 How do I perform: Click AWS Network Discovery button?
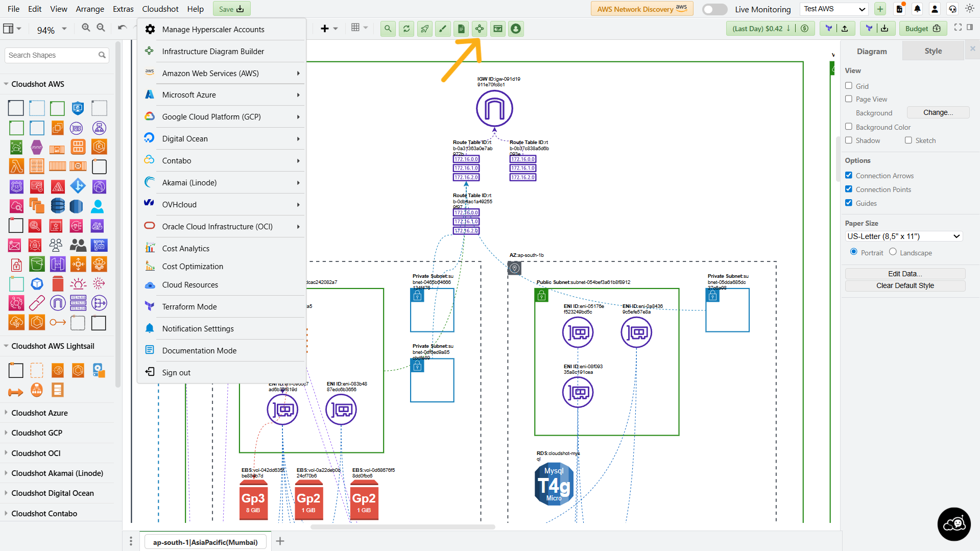tap(642, 9)
